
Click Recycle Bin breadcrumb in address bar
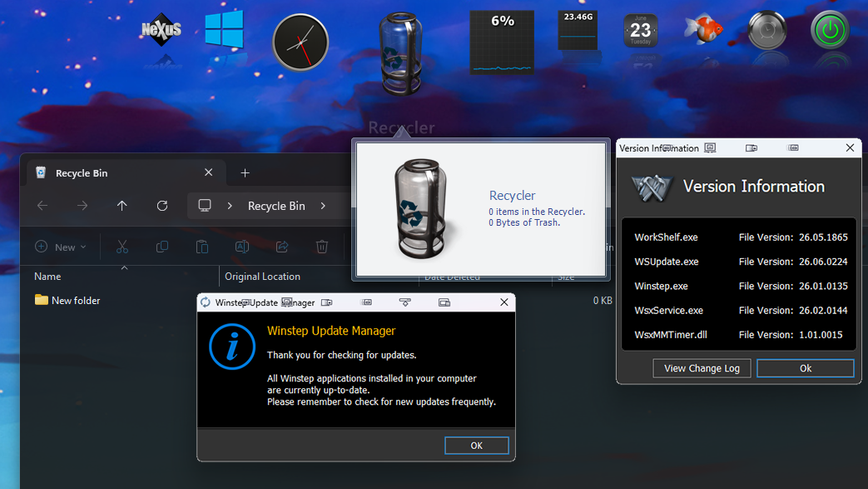pos(276,206)
